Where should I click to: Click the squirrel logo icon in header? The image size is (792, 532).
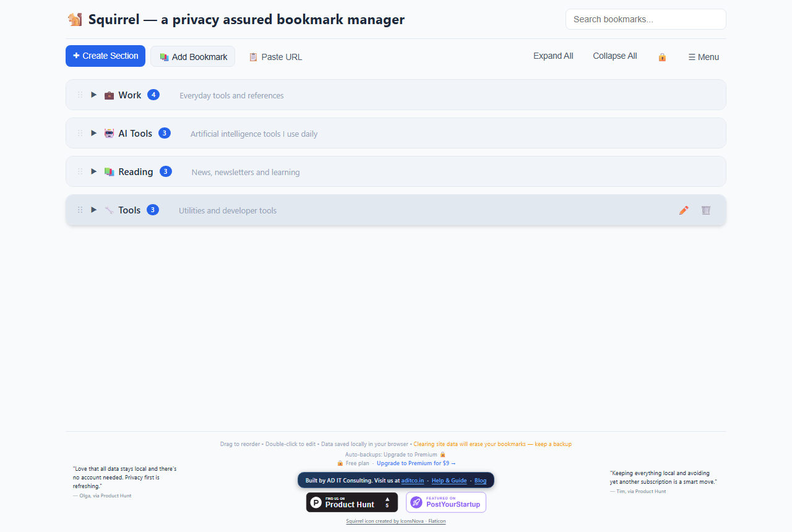(x=74, y=19)
